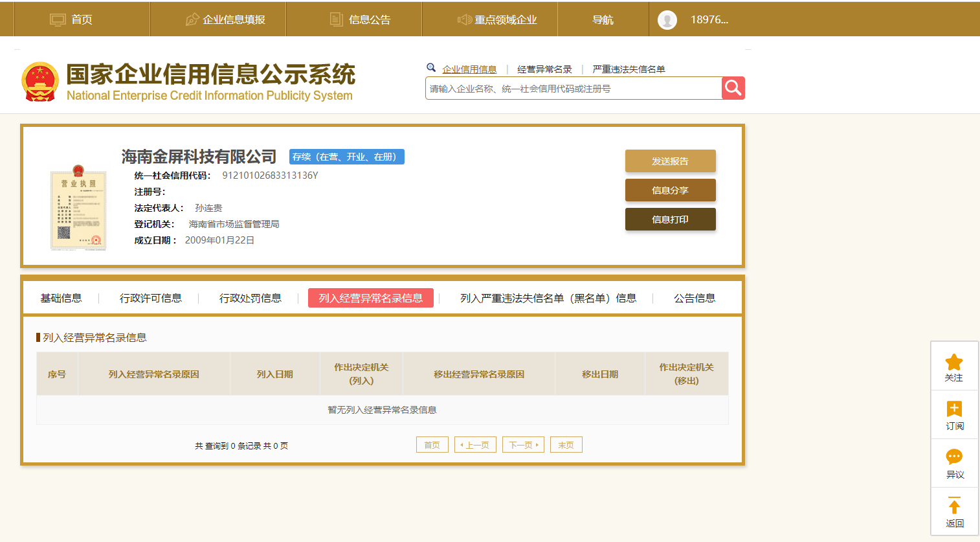The height and width of the screenshot is (542, 980).
Task: Click the 暂无列入经营异常名录信息 empty row
Action: click(383, 410)
